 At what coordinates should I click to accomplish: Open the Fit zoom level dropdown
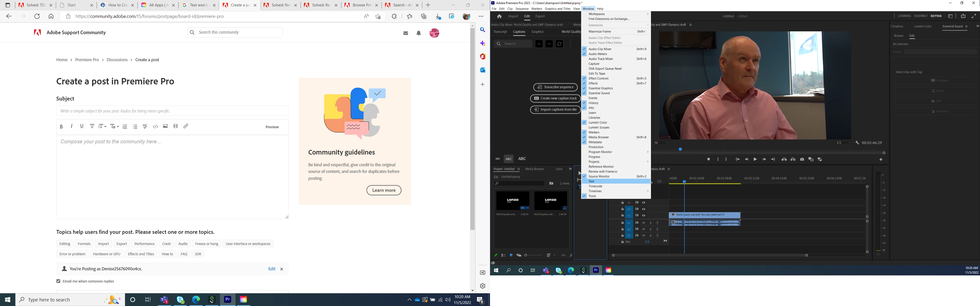pos(661,143)
